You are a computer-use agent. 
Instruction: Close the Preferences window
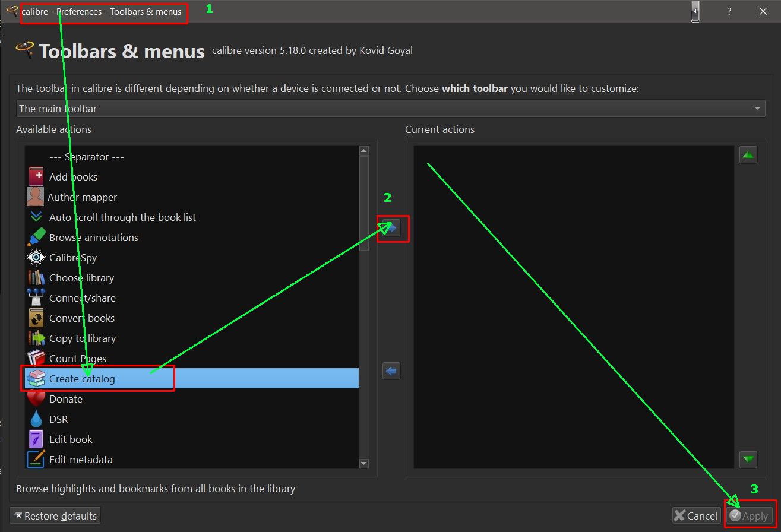click(x=764, y=11)
